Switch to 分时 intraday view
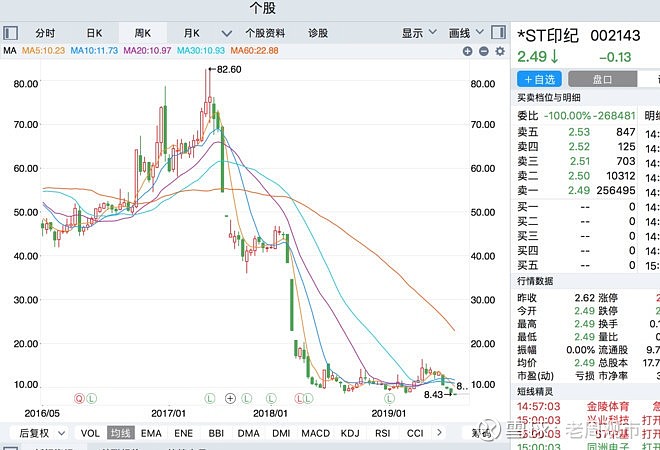This screenshot has width=660, height=450. pos(45,33)
